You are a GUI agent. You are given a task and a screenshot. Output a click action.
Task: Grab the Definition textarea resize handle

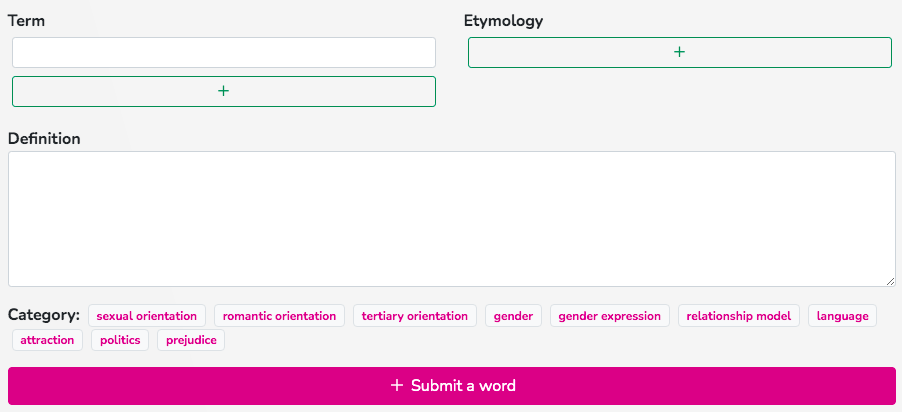point(890,281)
